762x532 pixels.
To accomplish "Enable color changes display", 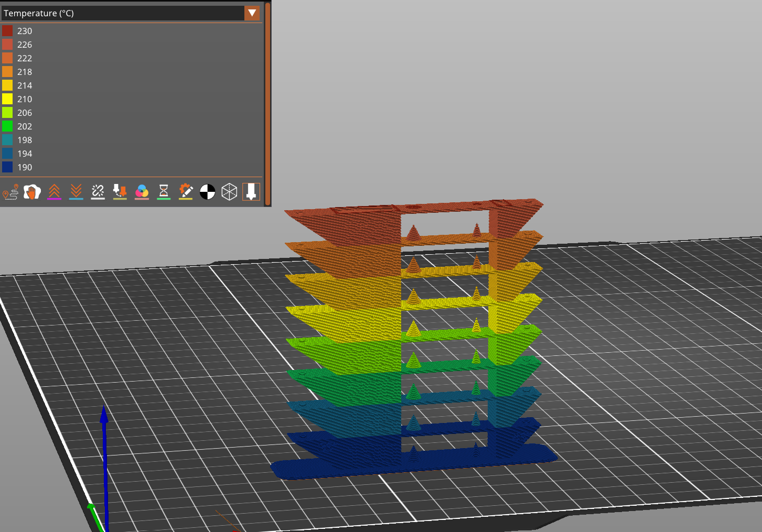I will tap(142, 192).
